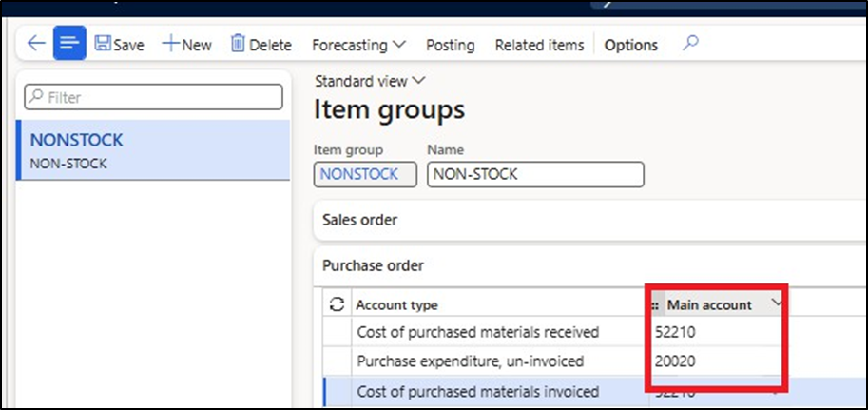Click the back arrow icon
Image resolution: width=868 pixels, height=410 pixels.
coord(36,44)
